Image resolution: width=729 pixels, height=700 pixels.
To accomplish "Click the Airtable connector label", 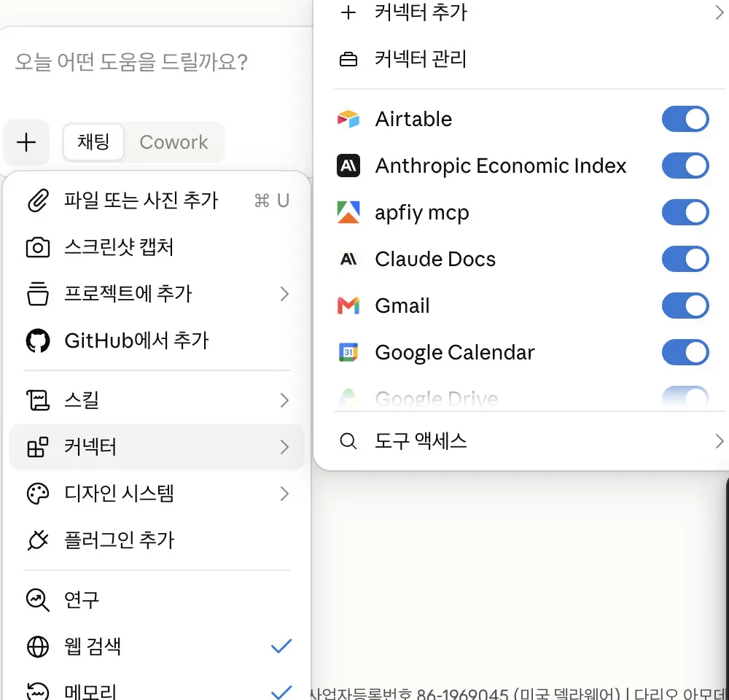I will 413,119.
